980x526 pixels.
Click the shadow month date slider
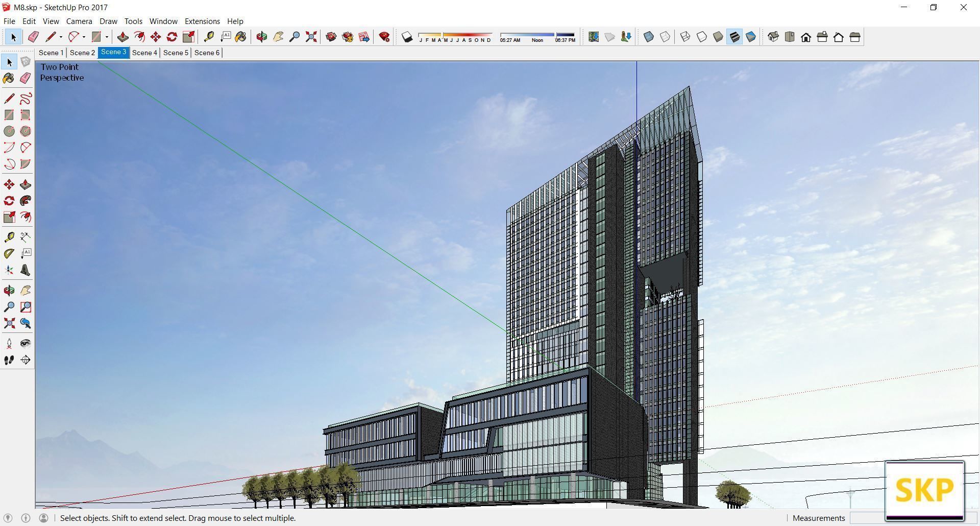455,37
